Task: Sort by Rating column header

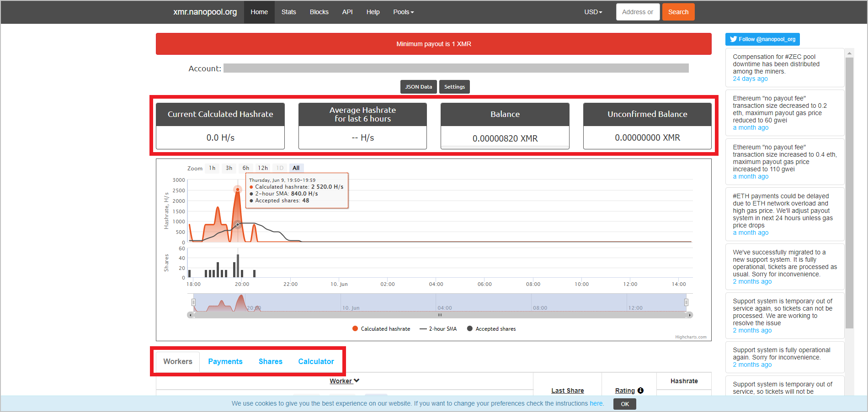Action: tap(625, 391)
